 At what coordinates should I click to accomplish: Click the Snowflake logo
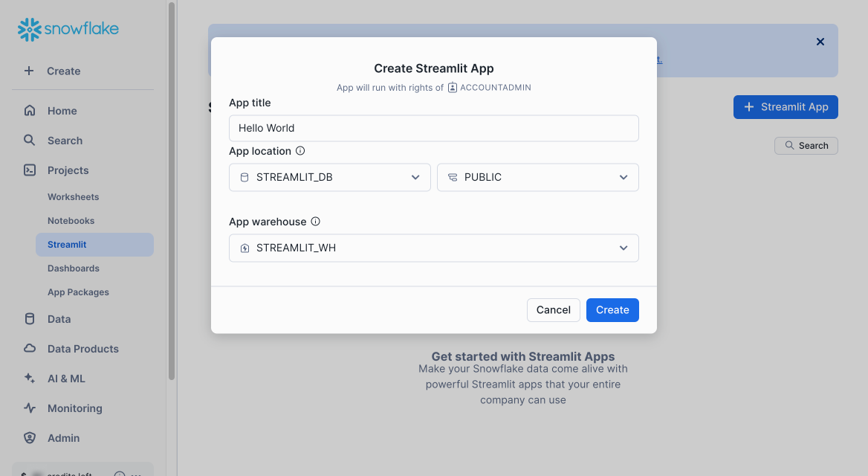67,29
